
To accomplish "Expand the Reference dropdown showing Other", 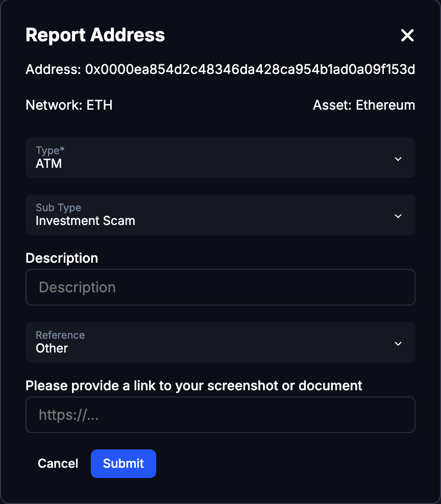I will [220, 342].
